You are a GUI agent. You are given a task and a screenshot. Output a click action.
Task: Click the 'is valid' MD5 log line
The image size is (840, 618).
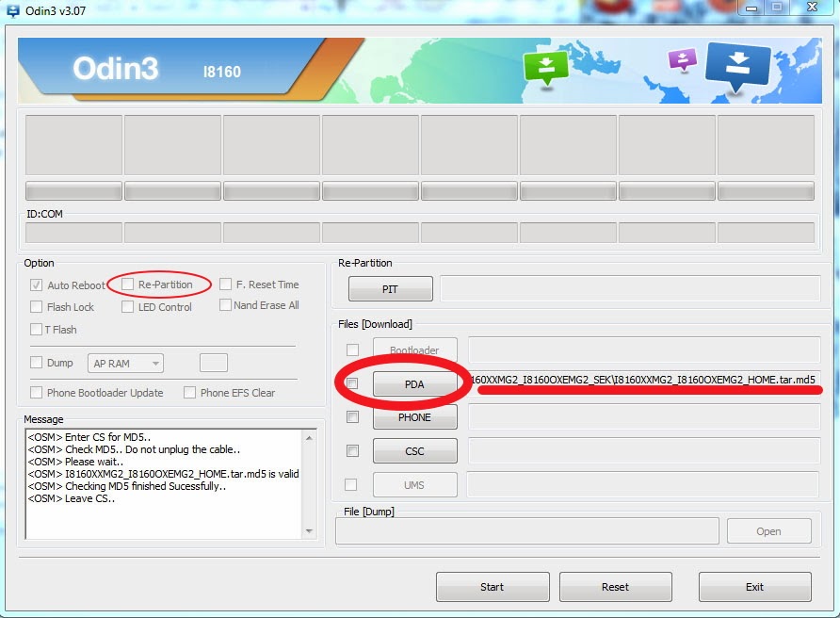coord(164,474)
